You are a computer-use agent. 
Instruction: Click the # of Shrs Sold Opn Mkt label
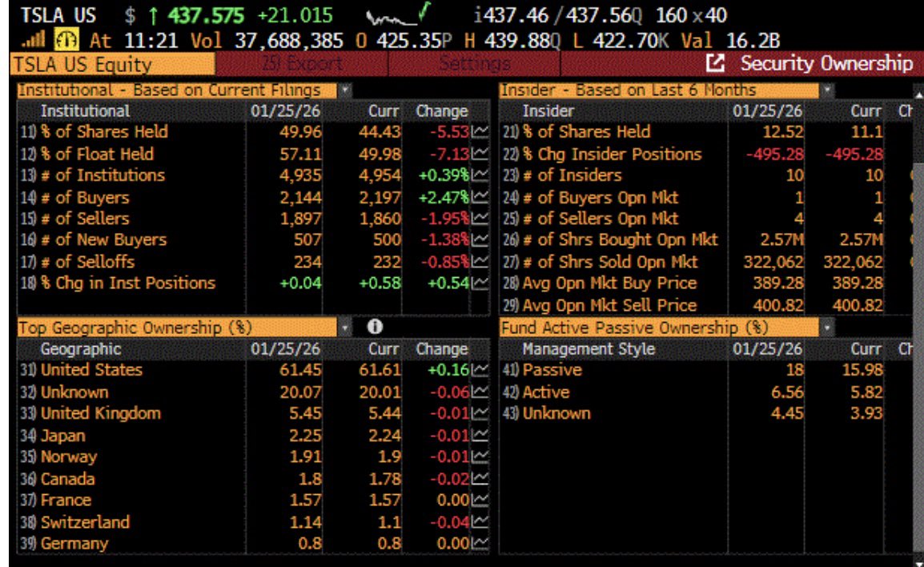point(610,262)
